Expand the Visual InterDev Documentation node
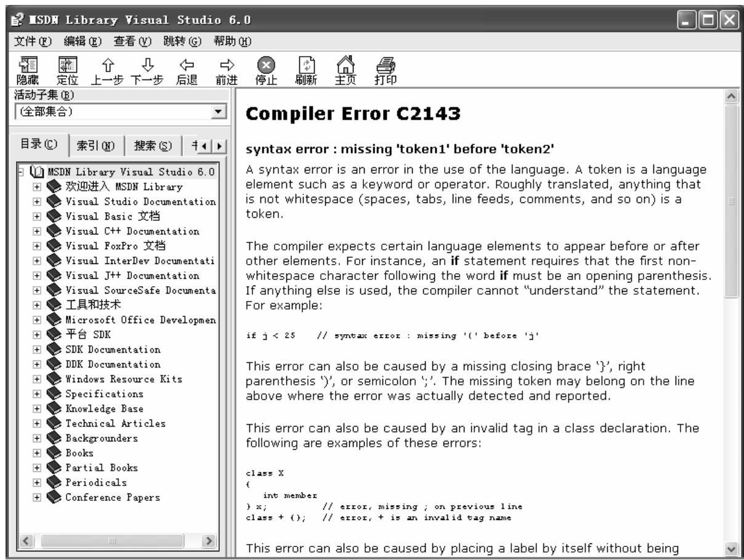Screen dimensions: 744x560 click(37, 261)
